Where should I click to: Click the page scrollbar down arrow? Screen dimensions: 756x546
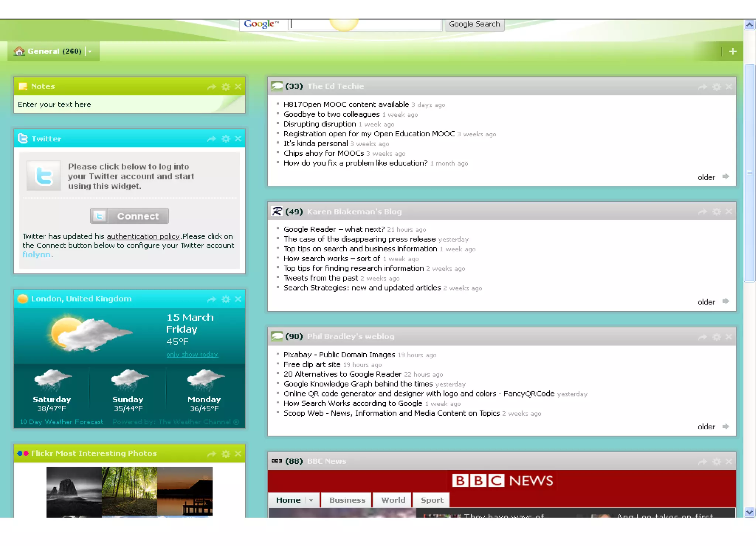[x=749, y=512]
